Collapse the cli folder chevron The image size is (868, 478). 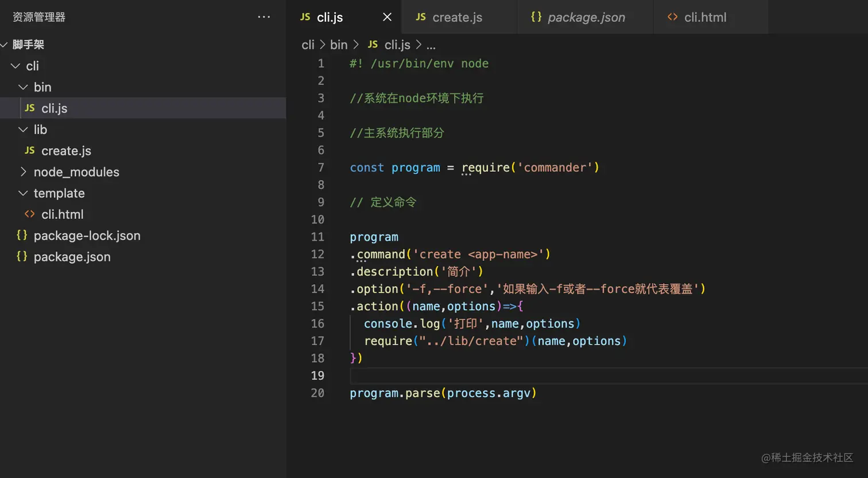click(15, 66)
